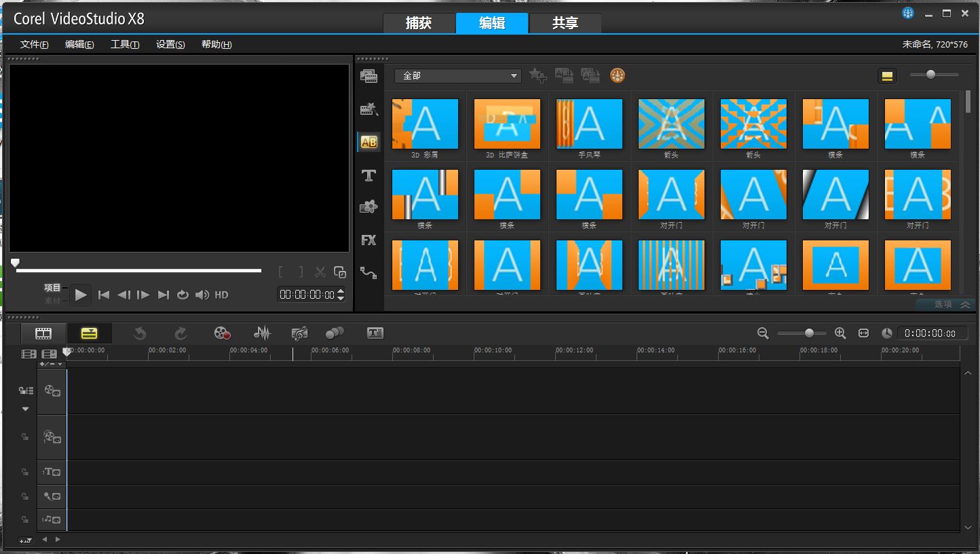Viewport: 980px width, 554px height.
Task: Jump to the start (Home) button
Action: [104, 295]
